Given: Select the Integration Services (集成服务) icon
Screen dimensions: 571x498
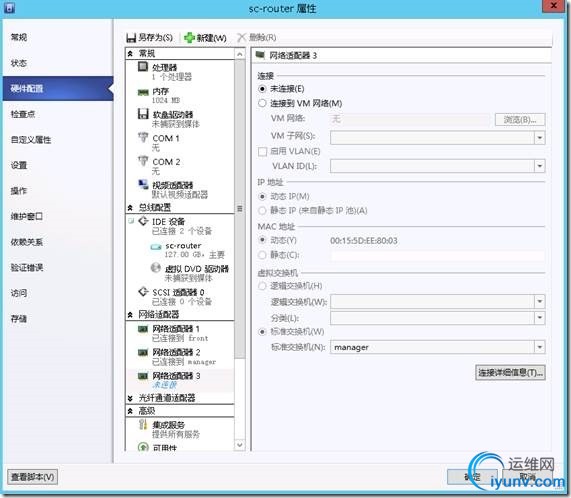Looking at the screenshot, I should [143, 424].
